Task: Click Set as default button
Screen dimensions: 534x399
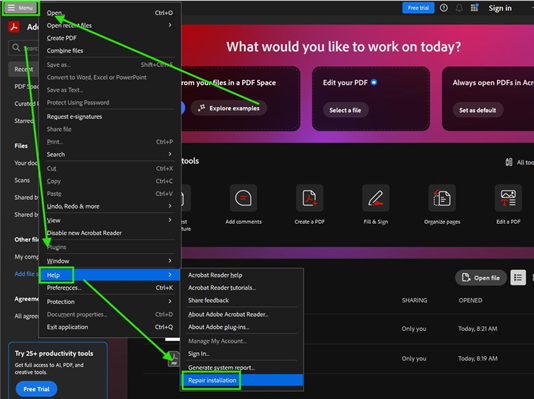Action: click(x=477, y=110)
